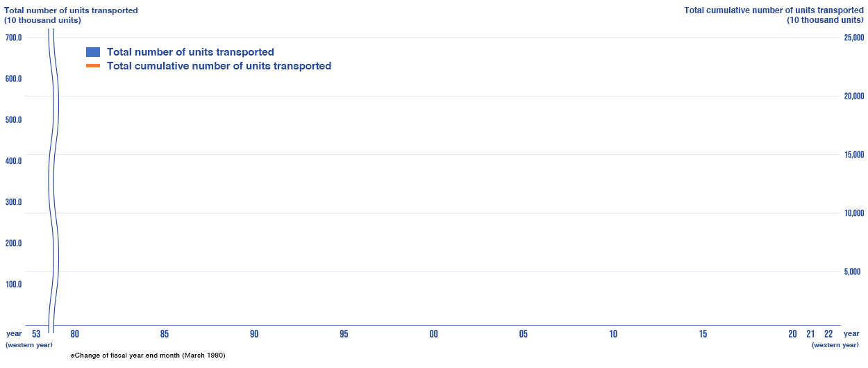868x368 pixels.
Task: Select year 05 on the x-axis
Action: click(523, 334)
